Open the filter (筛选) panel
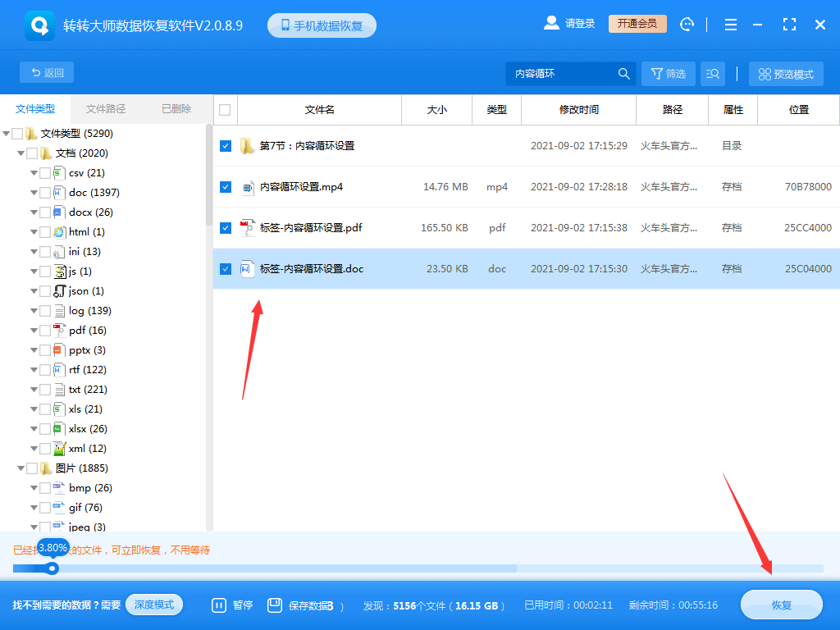840x630 pixels. 668,73
